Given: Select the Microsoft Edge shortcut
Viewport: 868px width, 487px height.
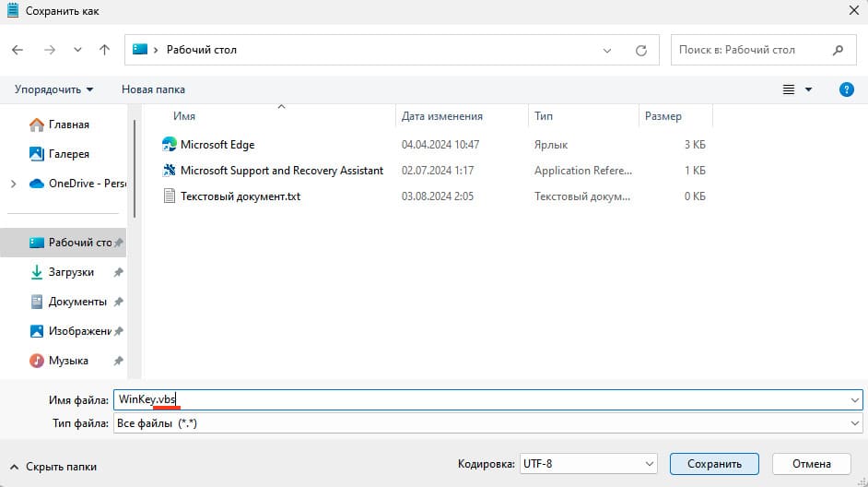Looking at the screenshot, I should (x=217, y=145).
